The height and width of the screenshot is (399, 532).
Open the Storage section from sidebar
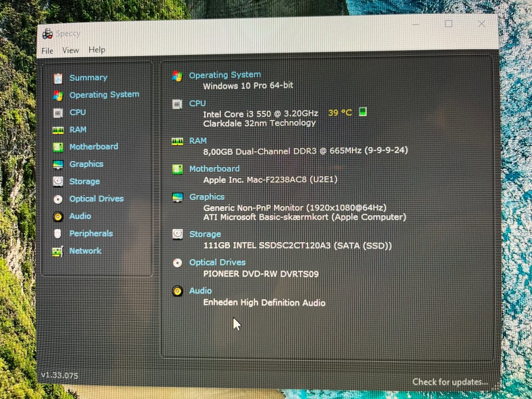point(85,182)
